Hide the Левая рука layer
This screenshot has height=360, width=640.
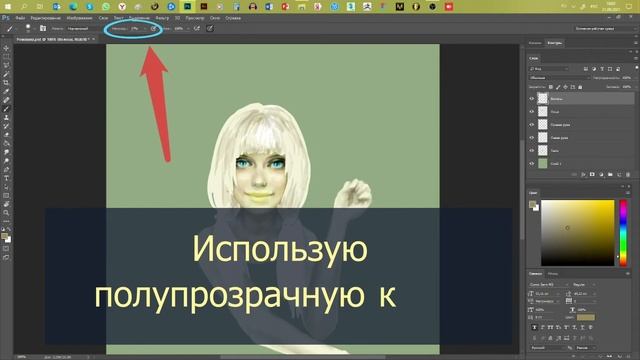[531, 138]
